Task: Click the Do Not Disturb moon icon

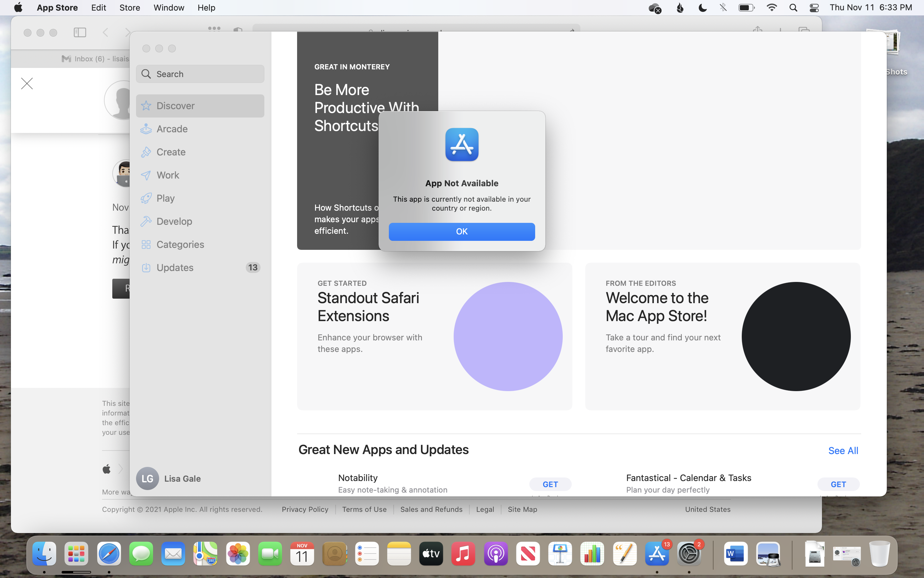Action: (x=702, y=8)
